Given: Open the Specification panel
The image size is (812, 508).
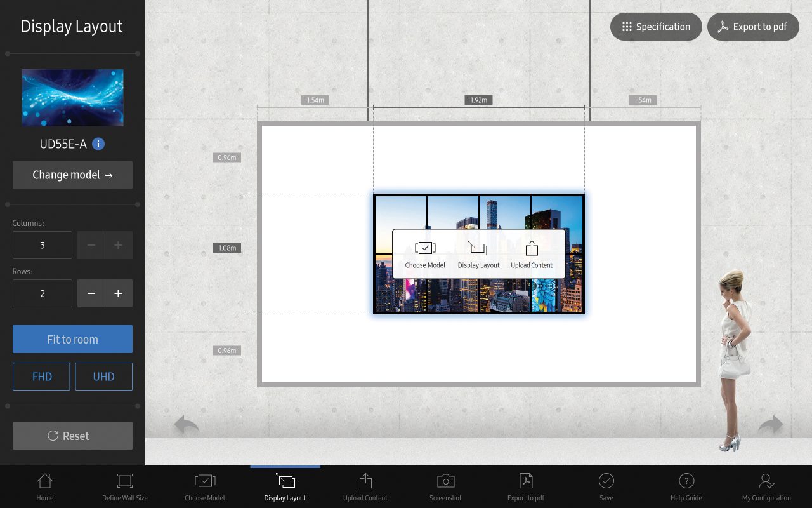Looking at the screenshot, I should (x=656, y=27).
